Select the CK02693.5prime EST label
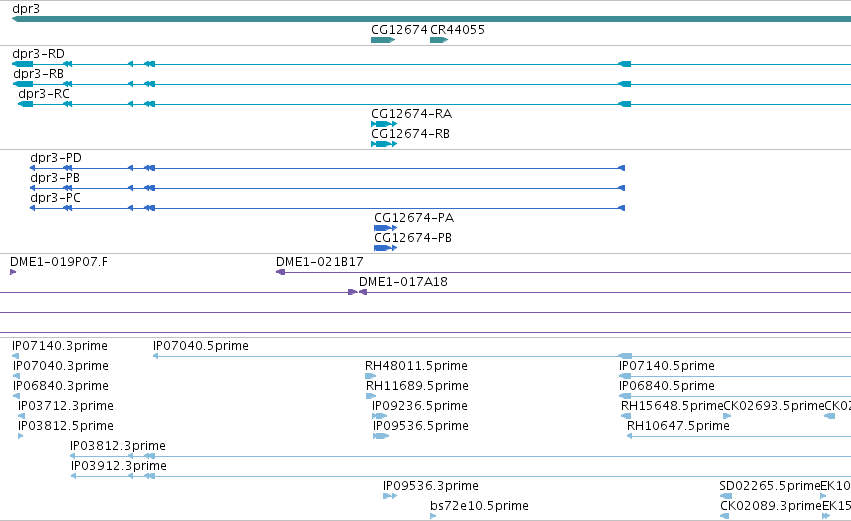Image resolution: width=851 pixels, height=521 pixels. (x=774, y=406)
